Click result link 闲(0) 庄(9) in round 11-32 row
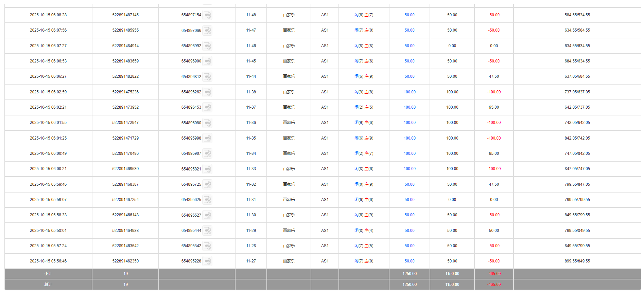The width and height of the screenshot is (644, 292). [364, 184]
